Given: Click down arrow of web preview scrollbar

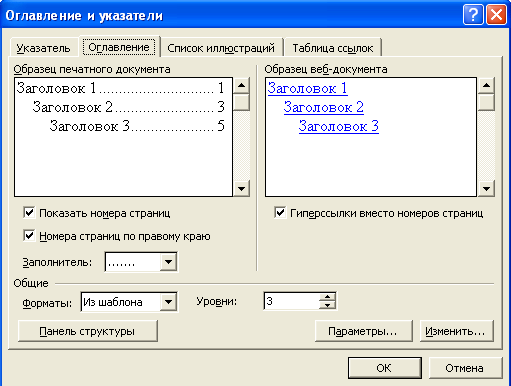Looking at the screenshot, I should pyautogui.click(x=486, y=189).
